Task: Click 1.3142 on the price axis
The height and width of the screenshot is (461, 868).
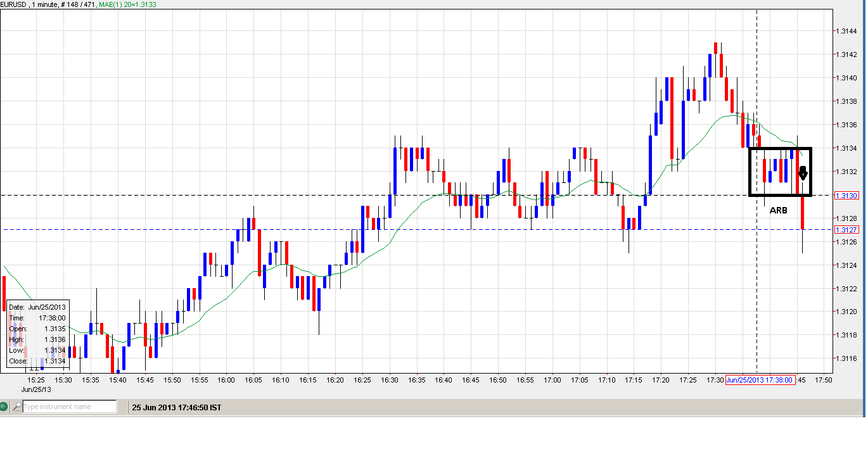Action: click(x=847, y=54)
